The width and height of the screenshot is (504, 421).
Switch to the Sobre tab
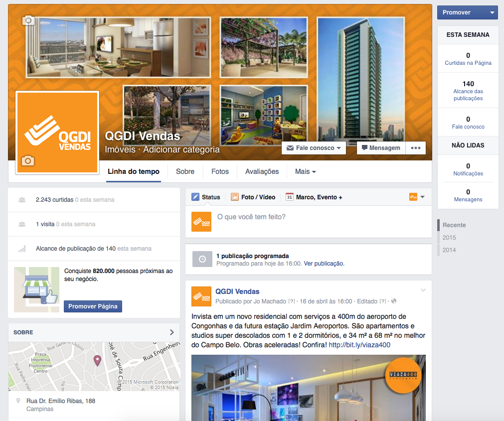(185, 172)
